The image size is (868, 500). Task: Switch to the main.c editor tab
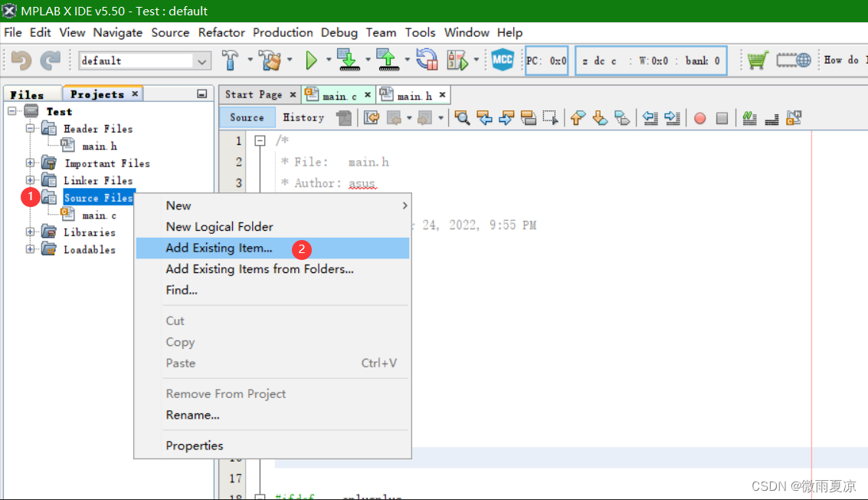click(339, 95)
